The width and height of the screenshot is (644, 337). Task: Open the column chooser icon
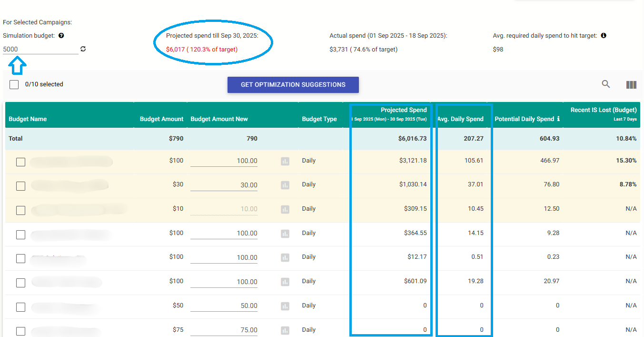tap(631, 85)
